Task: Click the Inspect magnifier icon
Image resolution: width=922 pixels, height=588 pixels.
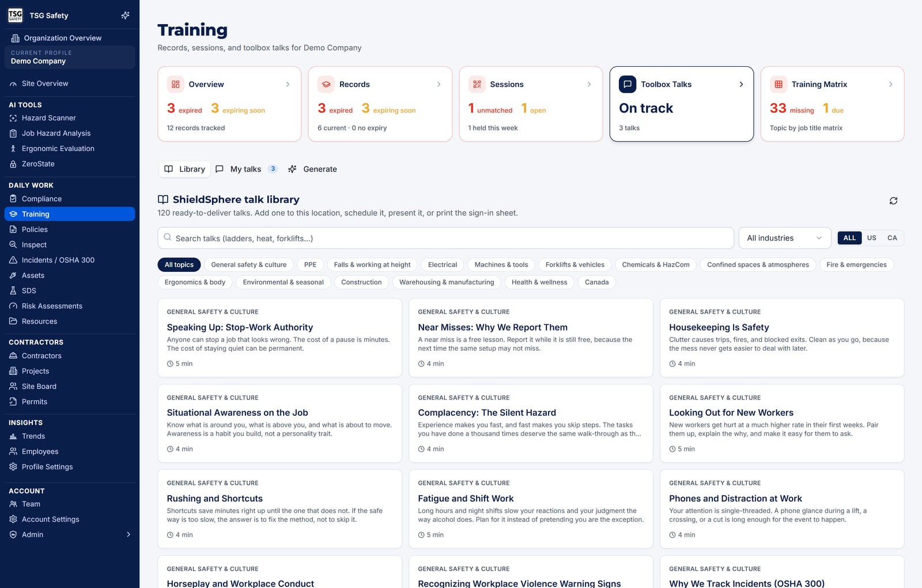Action: pyautogui.click(x=13, y=245)
